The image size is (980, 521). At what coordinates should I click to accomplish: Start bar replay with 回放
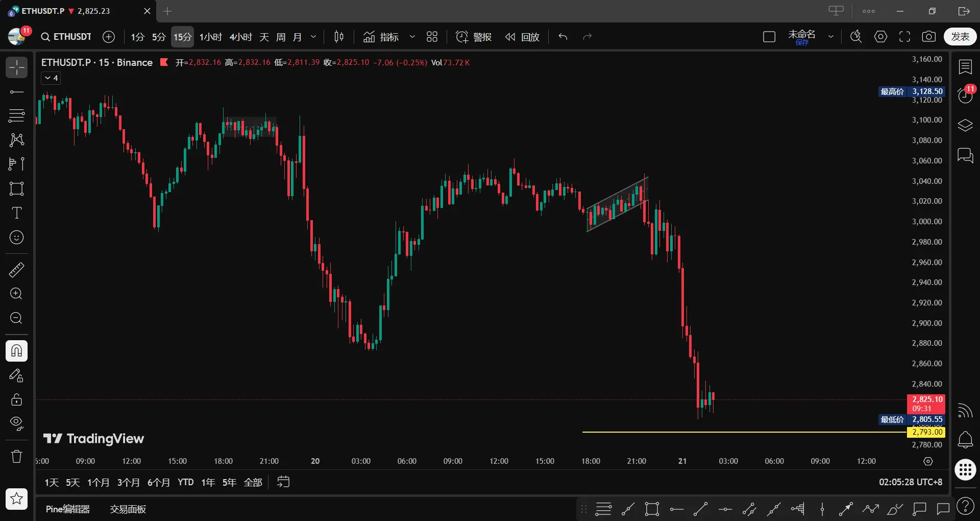(x=522, y=37)
